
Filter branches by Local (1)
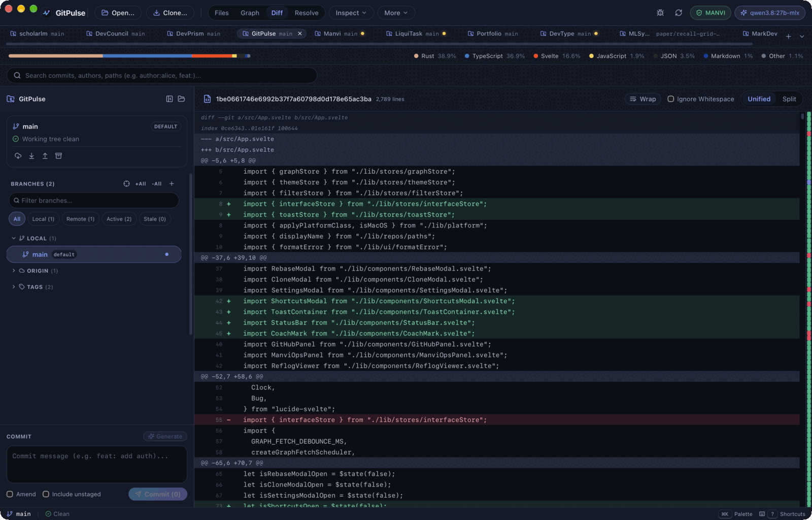click(43, 219)
